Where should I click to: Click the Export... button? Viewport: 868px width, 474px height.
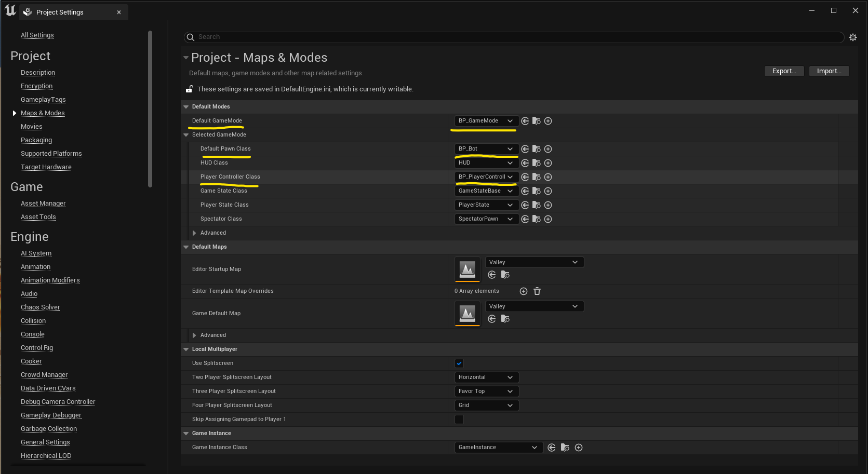(x=784, y=71)
